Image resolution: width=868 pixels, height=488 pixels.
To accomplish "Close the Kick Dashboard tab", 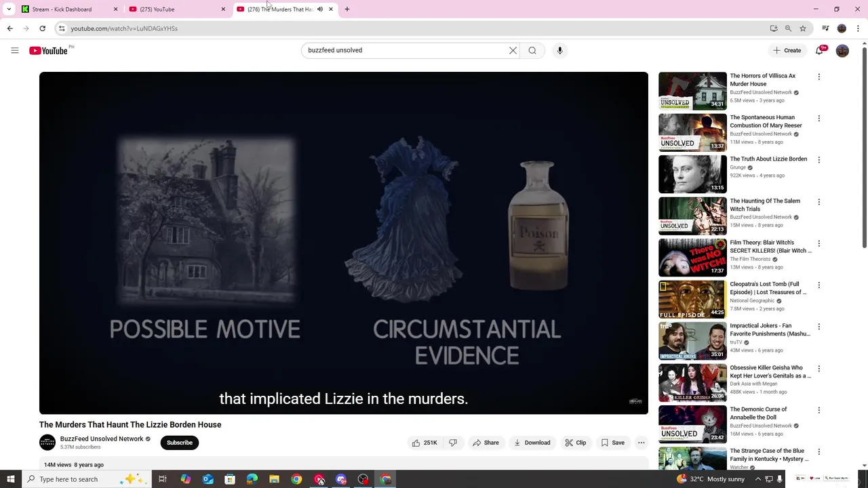I will 115,9.
